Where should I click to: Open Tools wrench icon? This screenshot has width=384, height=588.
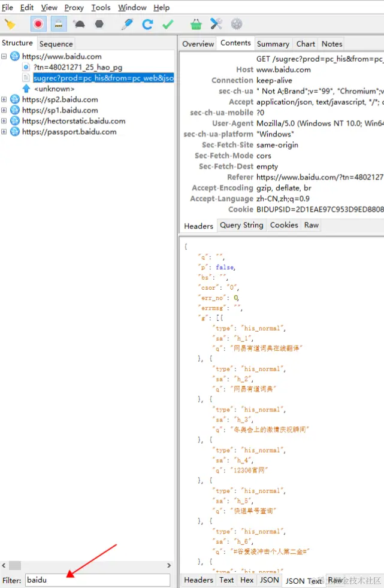[216, 24]
